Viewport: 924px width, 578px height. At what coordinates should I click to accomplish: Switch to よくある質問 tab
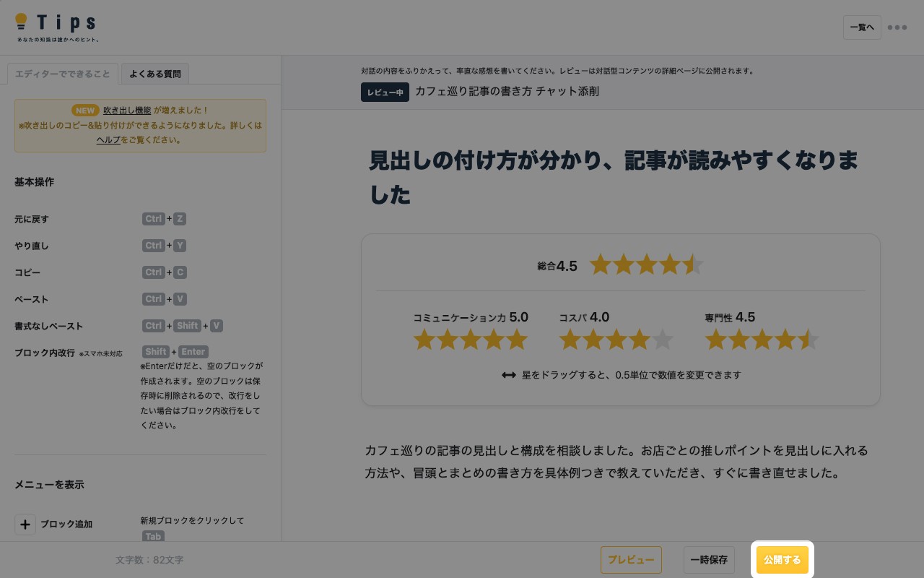[155, 74]
